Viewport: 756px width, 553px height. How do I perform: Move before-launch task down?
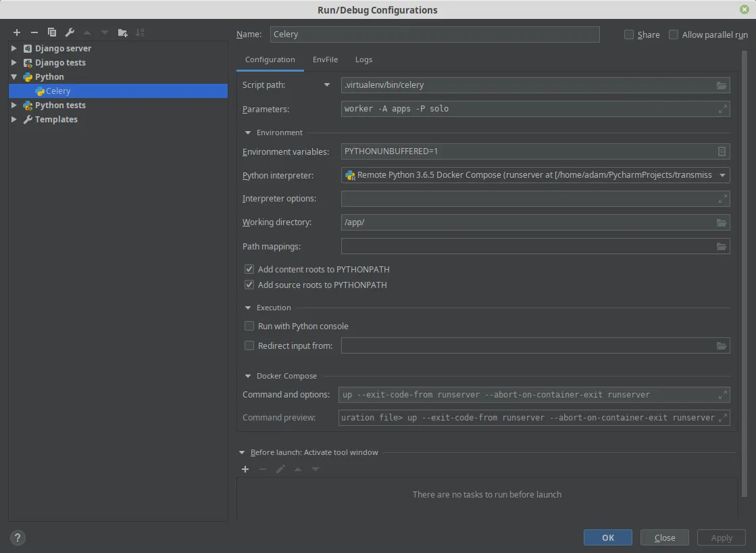click(316, 469)
